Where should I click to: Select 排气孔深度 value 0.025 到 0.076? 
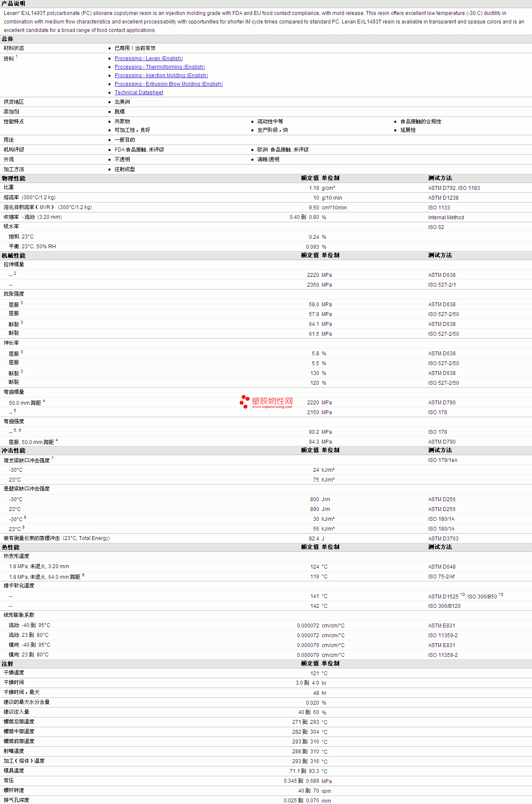coord(301,801)
